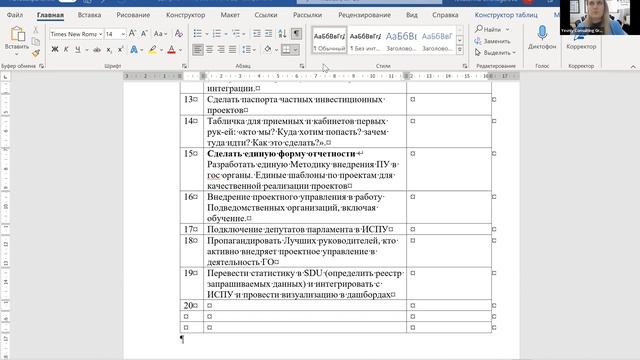Apply subscript formatting
640x360 pixels.
tap(109, 50)
